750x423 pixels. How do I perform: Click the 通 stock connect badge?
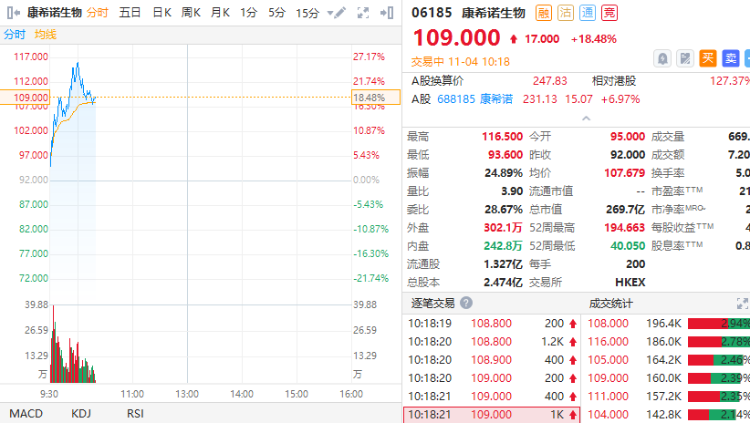point(587,12)
